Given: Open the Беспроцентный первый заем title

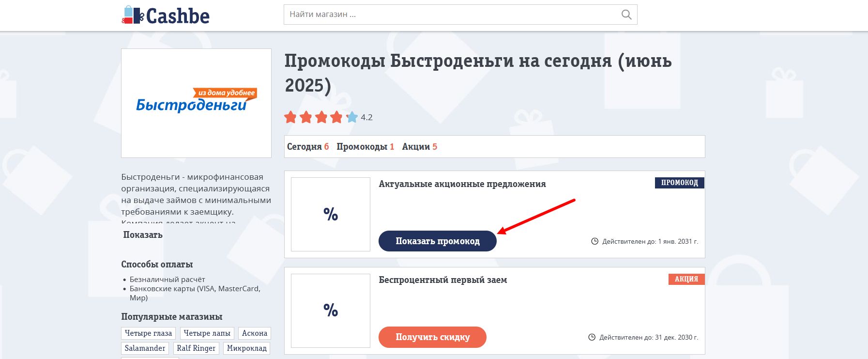Looking at the screenshot, I should 443,280.
